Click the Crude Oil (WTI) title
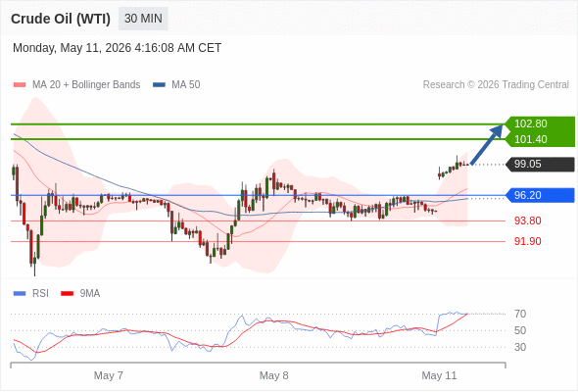 (x=61, y=19)
